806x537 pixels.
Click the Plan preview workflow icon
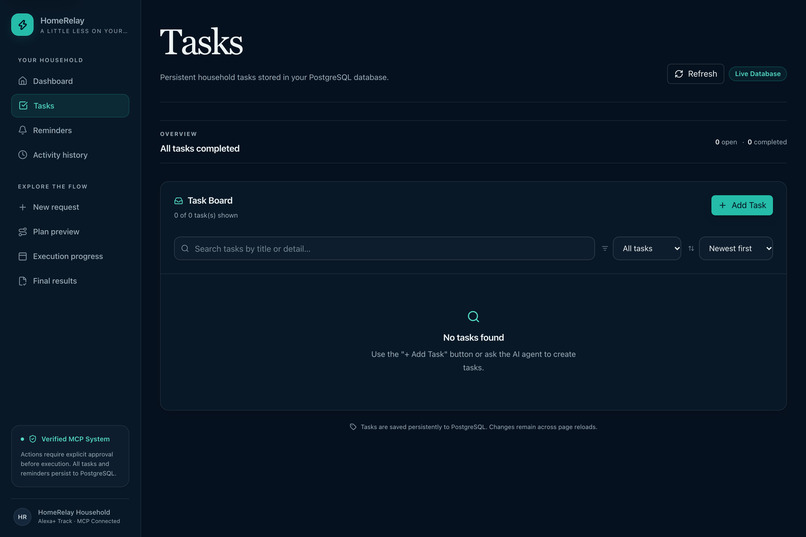[x=23, y=232]
